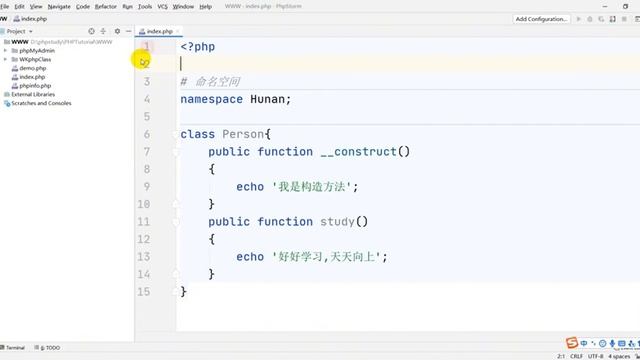Open the Terminal tool window
640x360 pixels.
(x=13, y=348)
